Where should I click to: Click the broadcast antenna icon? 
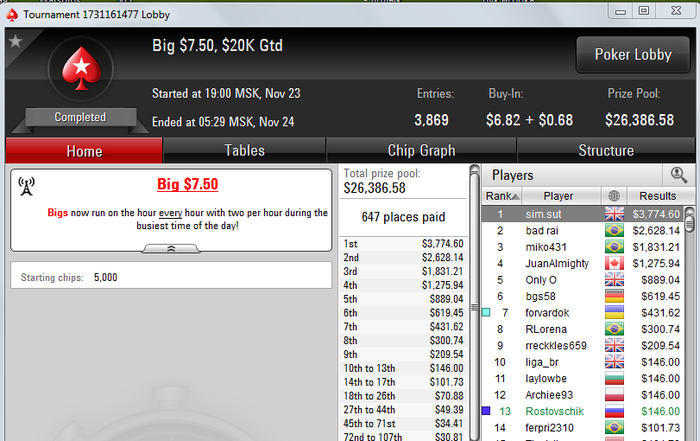coord(26,186)
